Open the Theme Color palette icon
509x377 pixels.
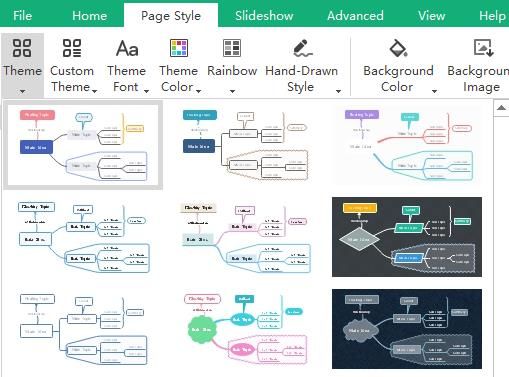179,48
